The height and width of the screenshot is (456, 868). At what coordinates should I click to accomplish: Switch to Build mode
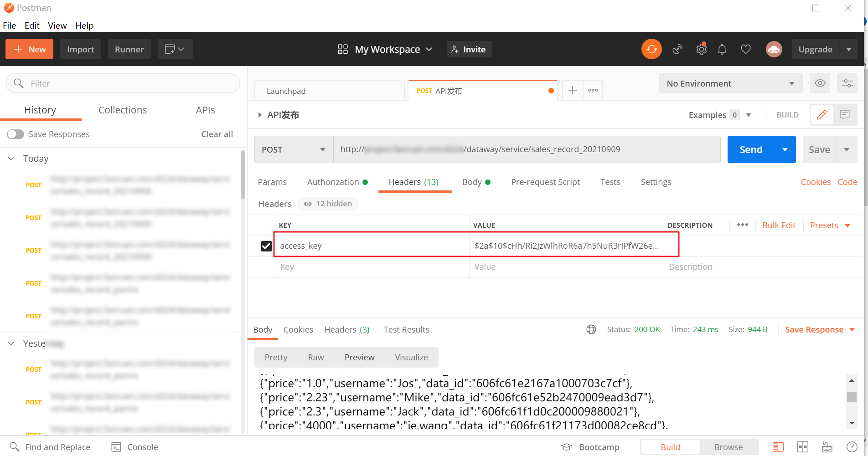pos(670,447)
